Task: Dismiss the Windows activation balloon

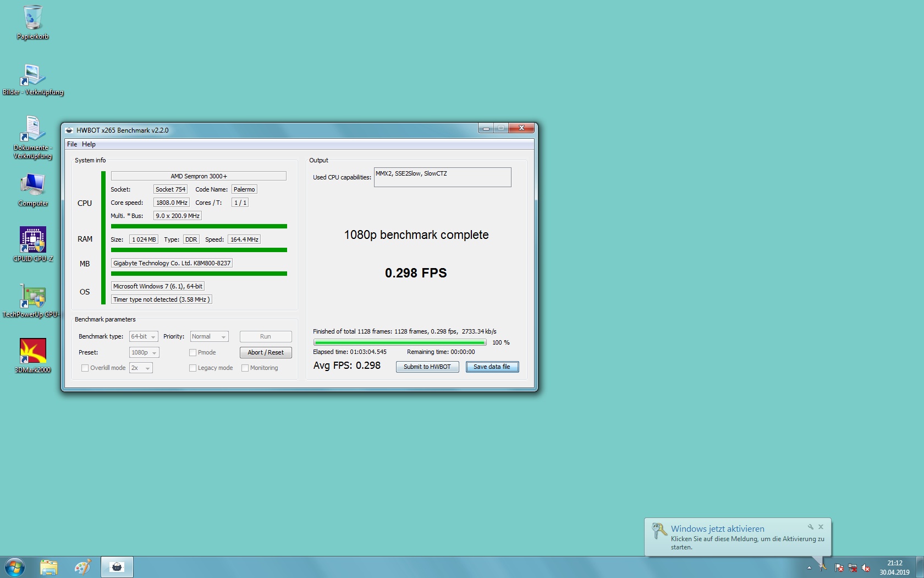Action: (x=821, y=527)
